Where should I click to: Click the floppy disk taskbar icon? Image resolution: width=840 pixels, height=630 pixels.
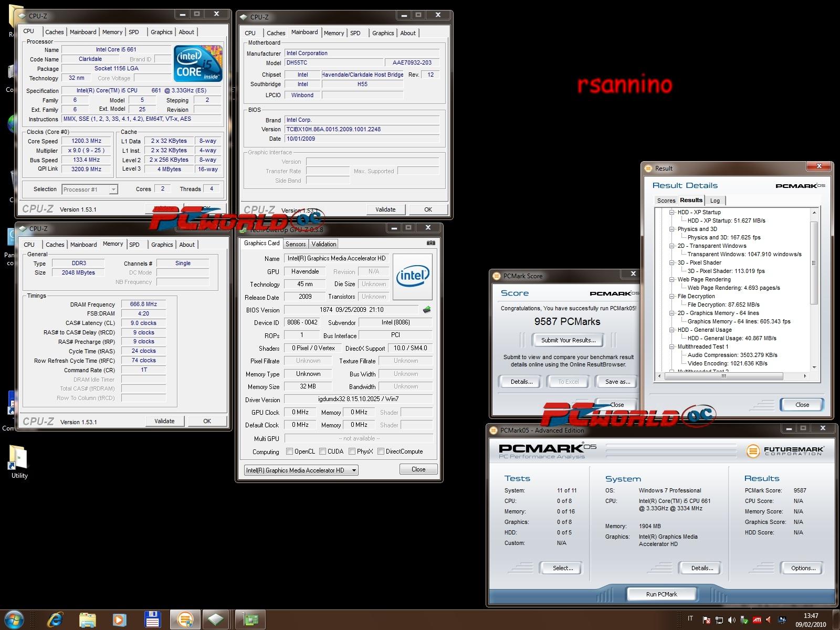pyautogui.click(x=152, y=620)
